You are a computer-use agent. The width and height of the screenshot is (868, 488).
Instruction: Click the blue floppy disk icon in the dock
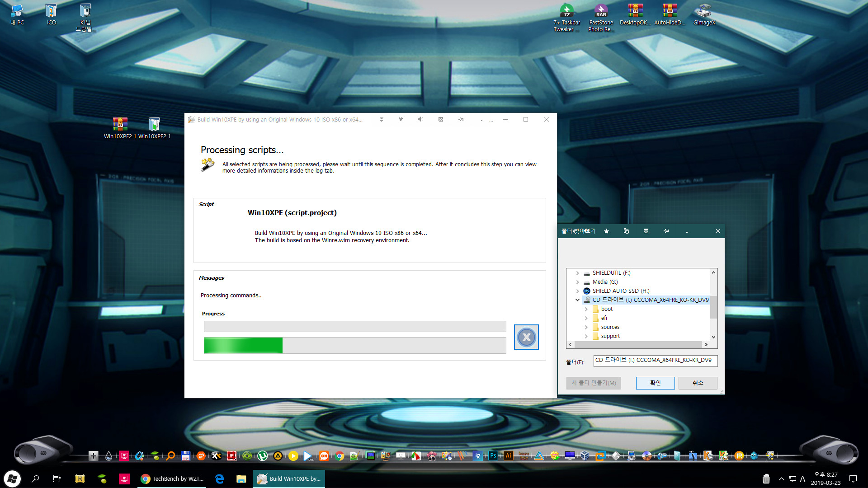pyautogui.click(x=185, y=455)
